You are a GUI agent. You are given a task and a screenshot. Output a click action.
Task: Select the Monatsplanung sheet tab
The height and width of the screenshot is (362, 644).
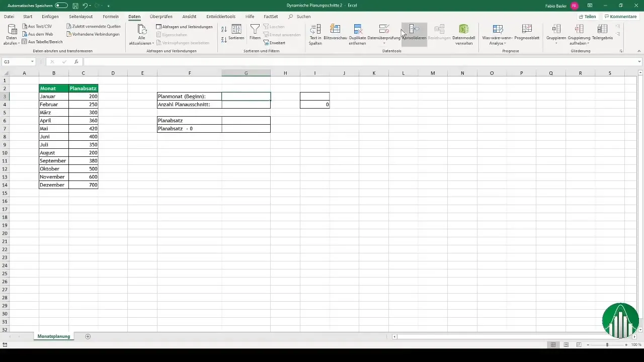click(53, 336)
